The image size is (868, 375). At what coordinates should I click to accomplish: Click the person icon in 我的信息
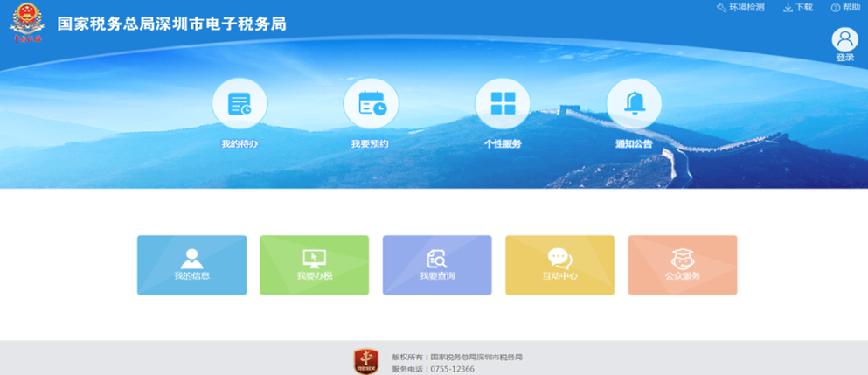click(x=192, y=259)
